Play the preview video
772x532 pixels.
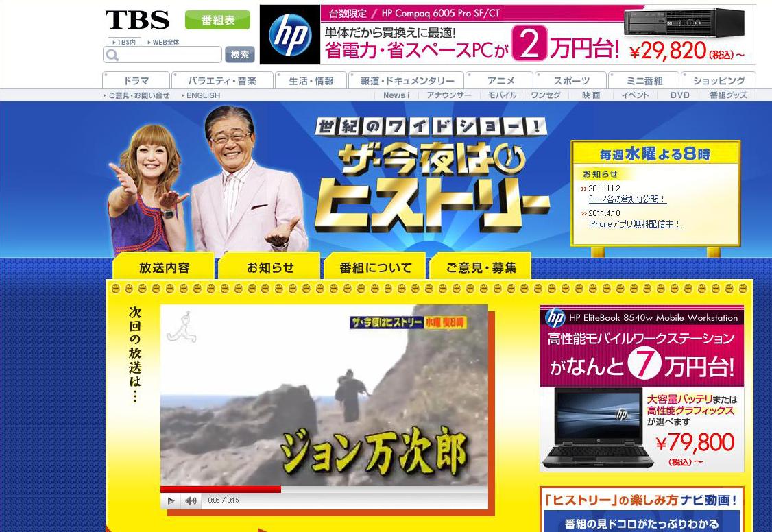(171, 500)
